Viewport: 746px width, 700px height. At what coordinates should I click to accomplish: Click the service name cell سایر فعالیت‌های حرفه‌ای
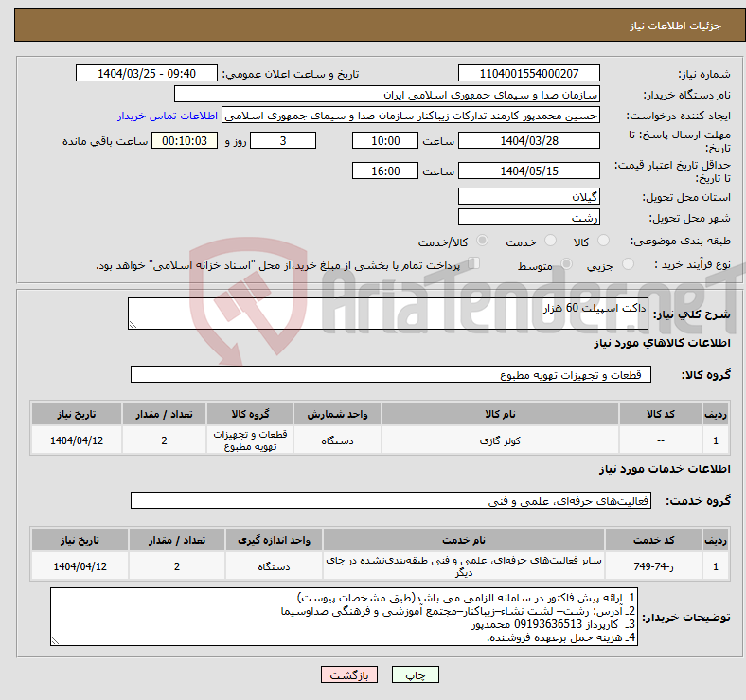[x=464, y=566]
